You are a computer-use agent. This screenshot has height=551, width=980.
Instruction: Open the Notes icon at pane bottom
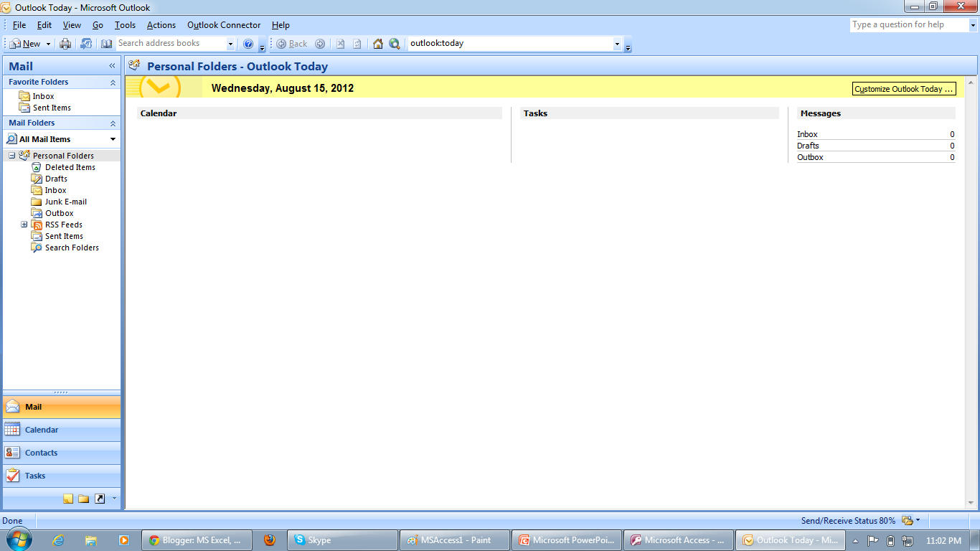68,498
